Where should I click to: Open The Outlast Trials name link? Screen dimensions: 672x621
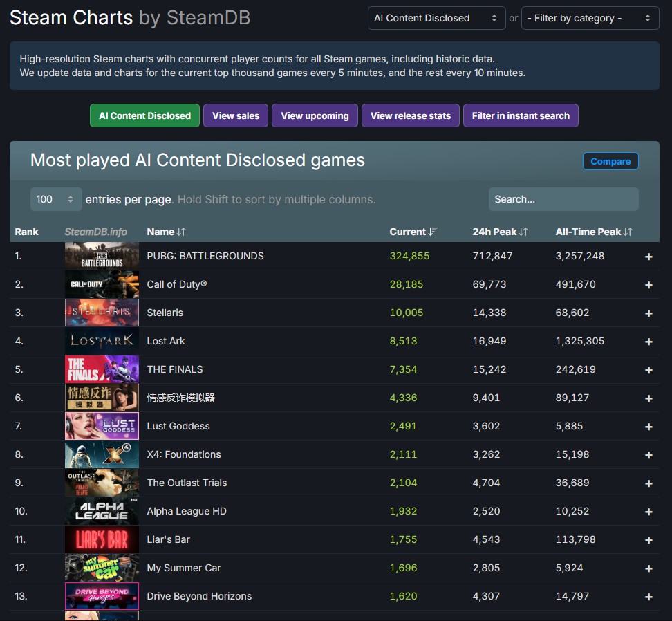point(187,483)
